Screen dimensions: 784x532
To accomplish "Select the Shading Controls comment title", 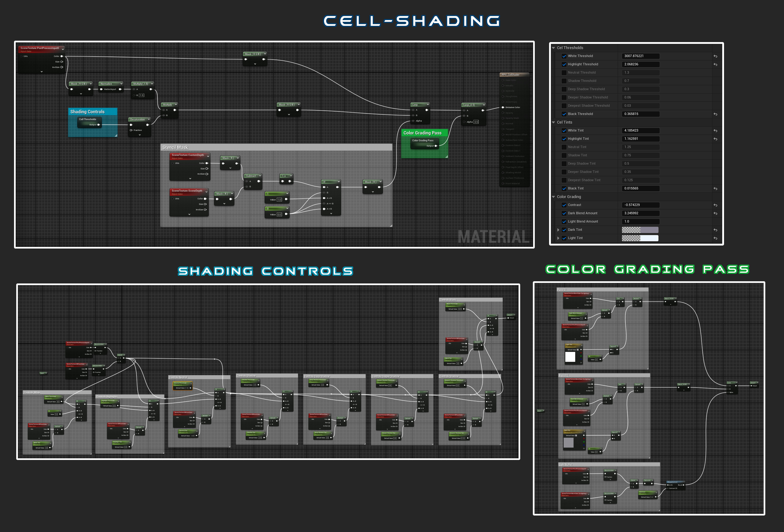I will point(87,112).
